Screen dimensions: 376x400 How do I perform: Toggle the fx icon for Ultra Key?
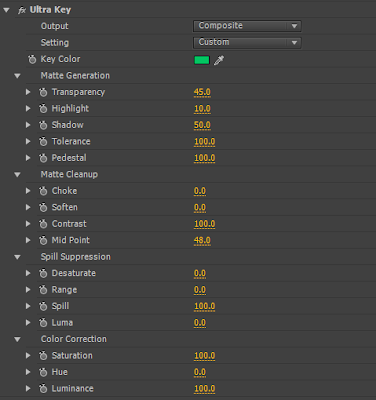(x=22, y=10)
